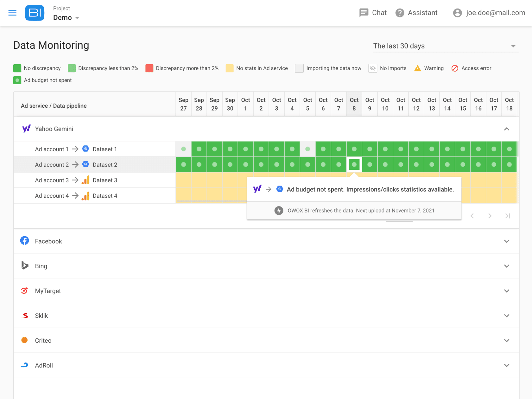Select the Sep 27 column header
Image resolution: width=532 pixels, height=399 pixels.
pos(183,104)
